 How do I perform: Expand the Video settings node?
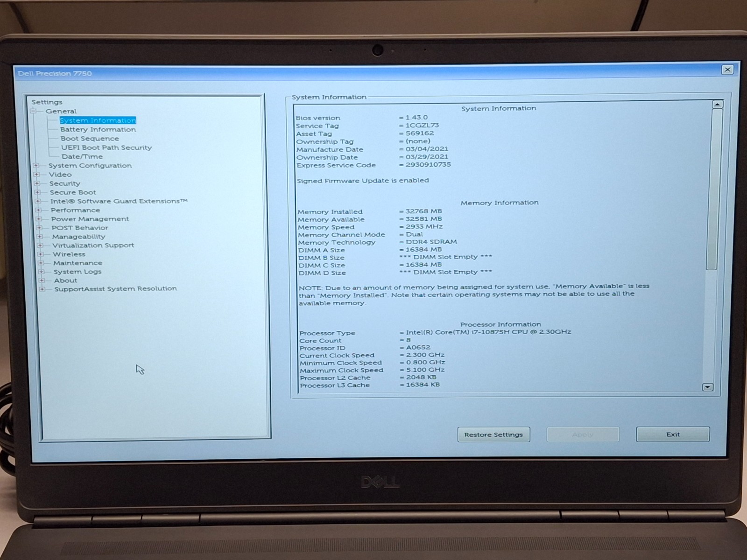(x=37, y=175)
